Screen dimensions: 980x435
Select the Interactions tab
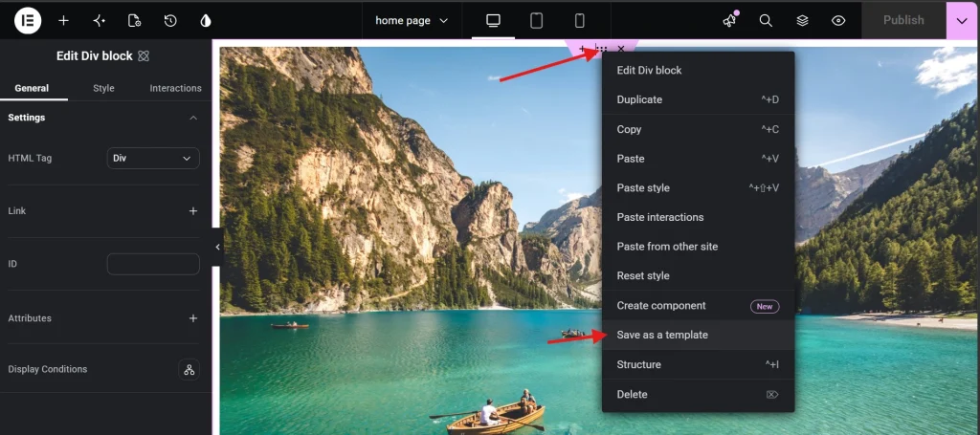(x=176, y=88)
